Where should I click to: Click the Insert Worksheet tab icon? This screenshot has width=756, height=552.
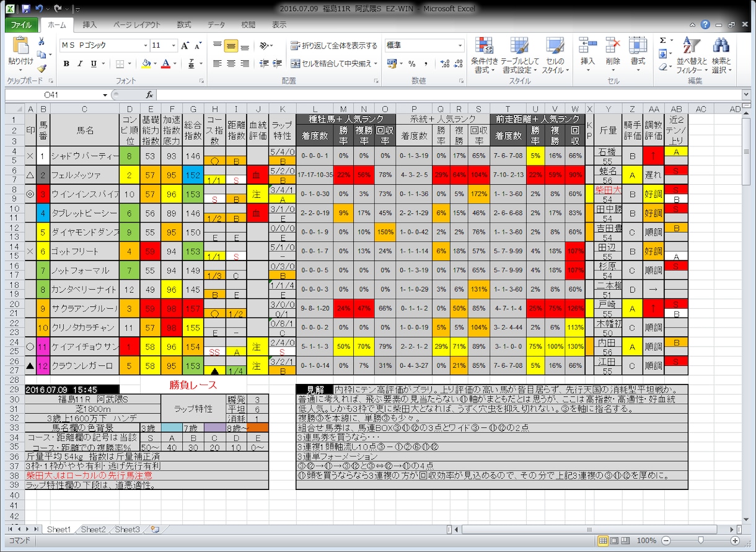[x=154, y=529]
